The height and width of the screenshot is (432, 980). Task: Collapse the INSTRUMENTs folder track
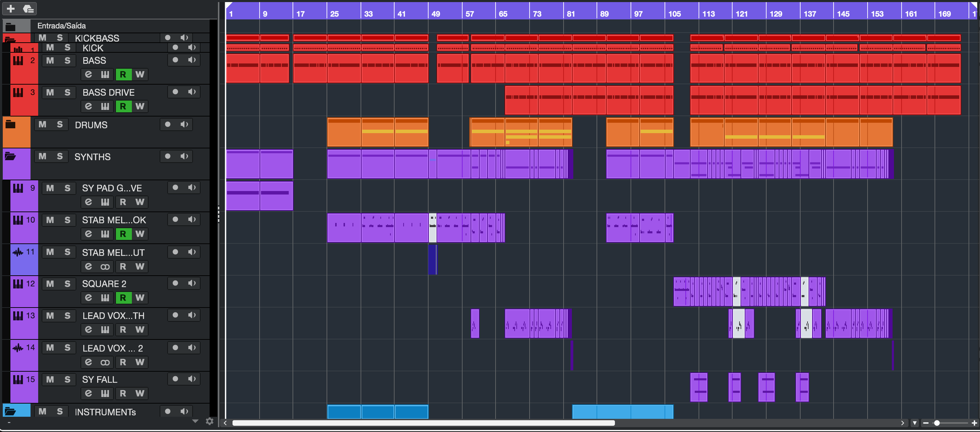click(10, 411)
